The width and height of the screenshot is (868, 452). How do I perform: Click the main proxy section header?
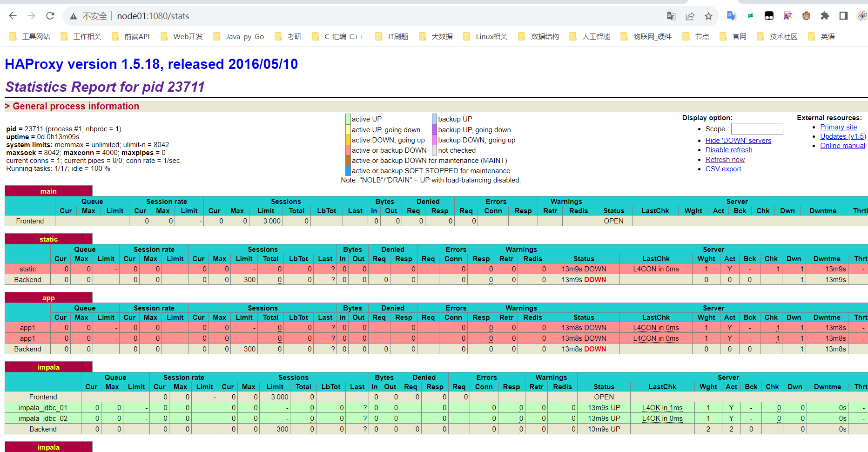(x=48, y=191)
